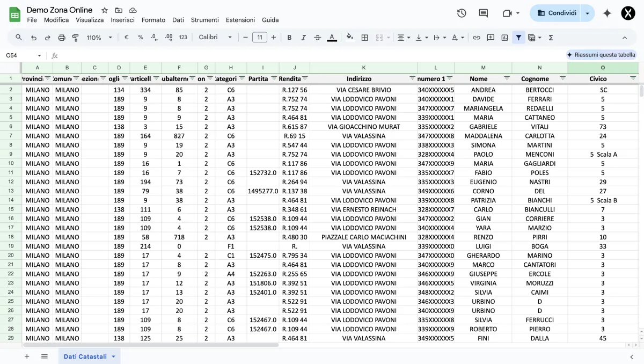Viewport: 644px width, 364px height.
Task: Open the Google Sheets home icon
Action: (15, 14)
